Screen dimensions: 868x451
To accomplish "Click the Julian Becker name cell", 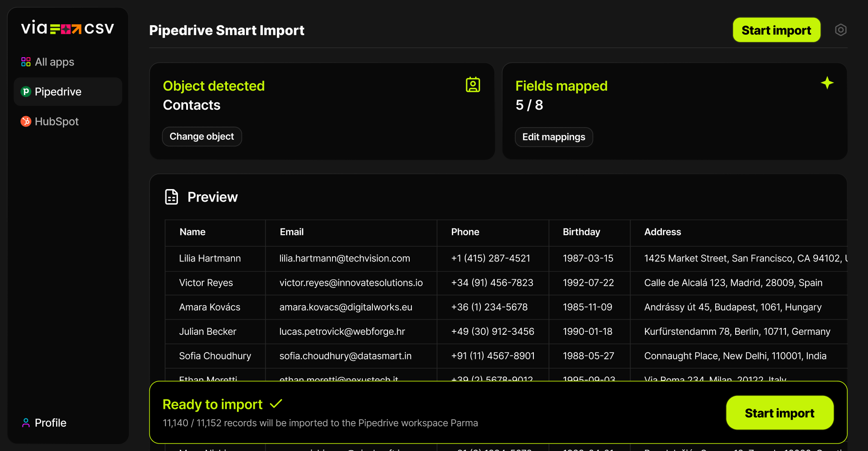I will (x=215, y=331).
